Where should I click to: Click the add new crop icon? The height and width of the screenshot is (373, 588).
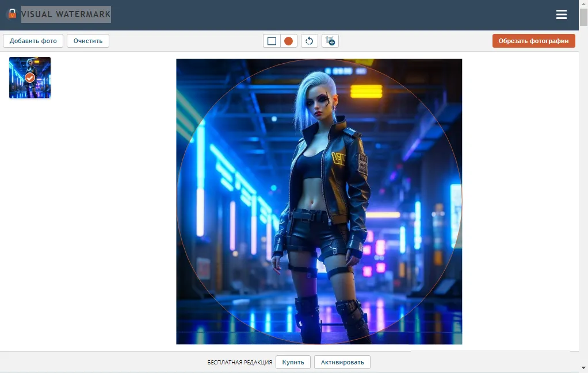pos(330,41)
